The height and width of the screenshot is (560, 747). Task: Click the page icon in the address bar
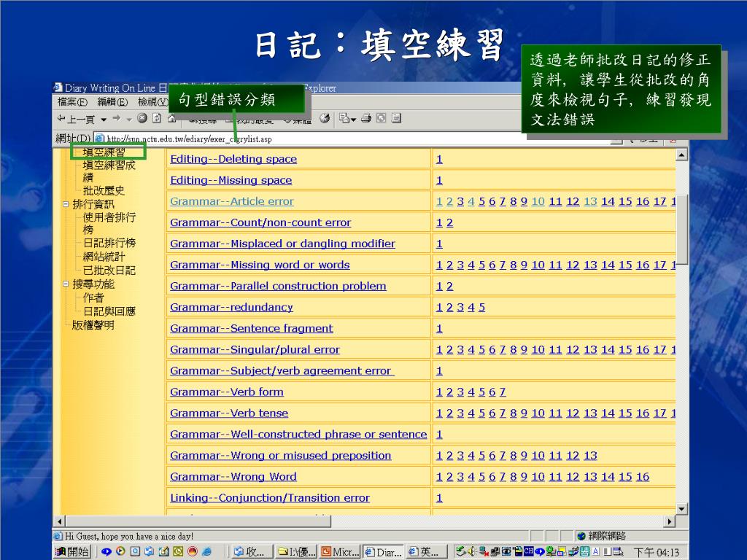(x=99, y=139)
